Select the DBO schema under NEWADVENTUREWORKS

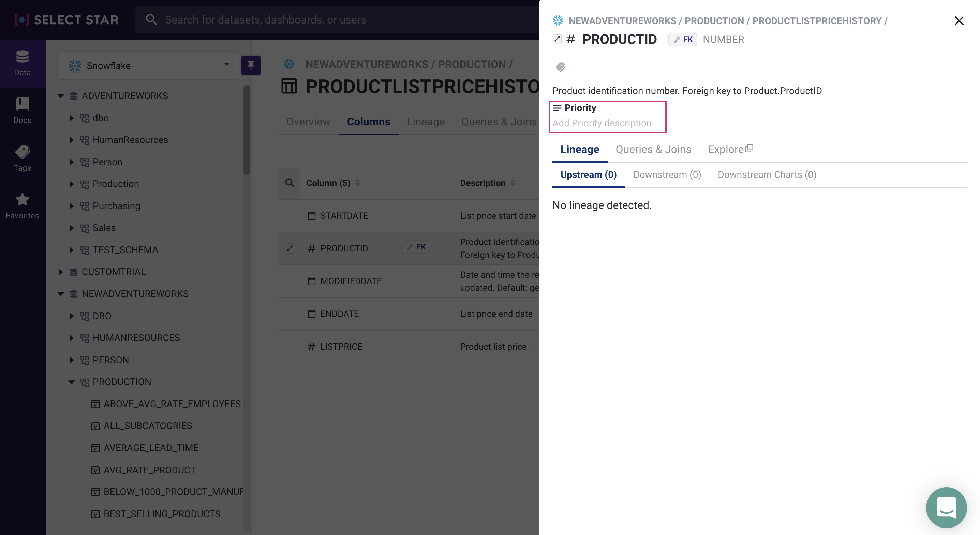tap(102, 316)
